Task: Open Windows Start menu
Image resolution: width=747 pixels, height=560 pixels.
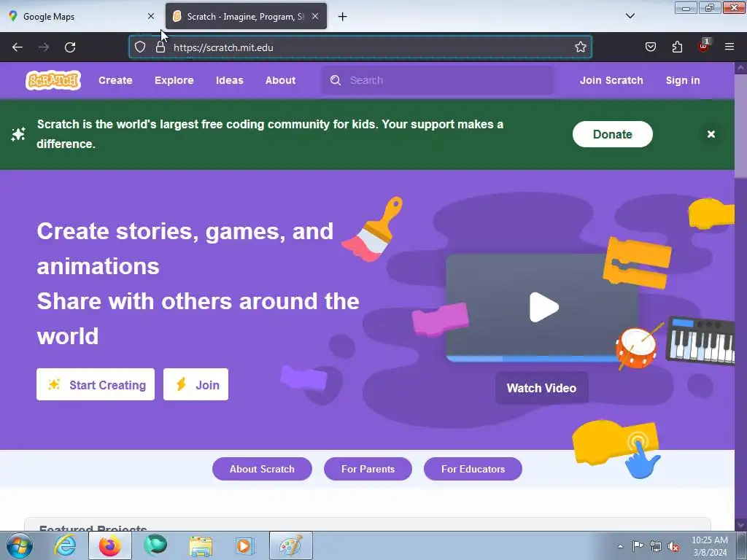Action: pos(20,545)
